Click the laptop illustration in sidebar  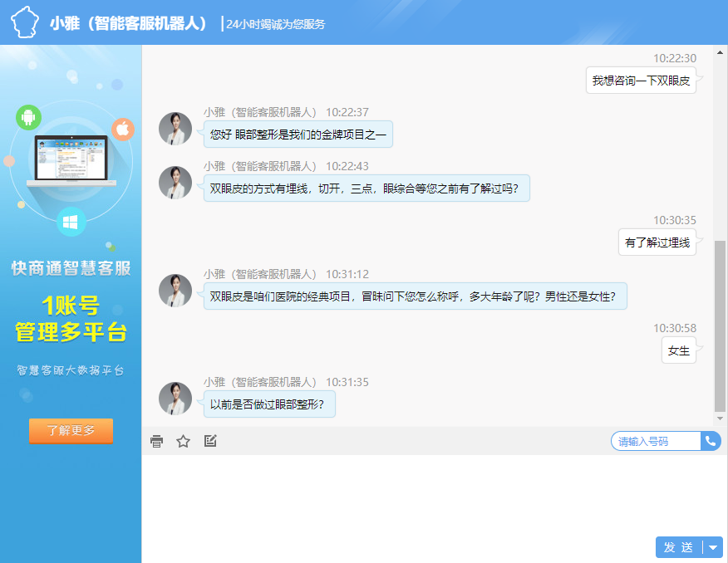[71, 162]
